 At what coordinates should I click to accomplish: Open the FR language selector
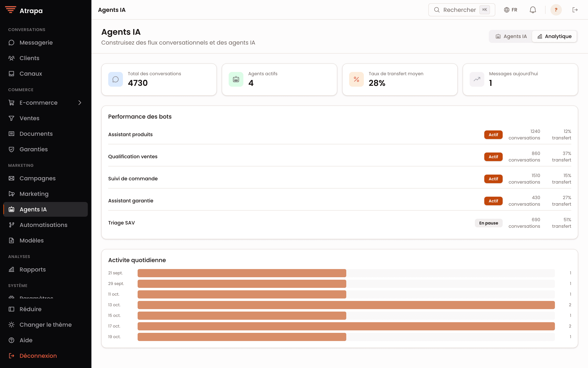coord(510,10)
